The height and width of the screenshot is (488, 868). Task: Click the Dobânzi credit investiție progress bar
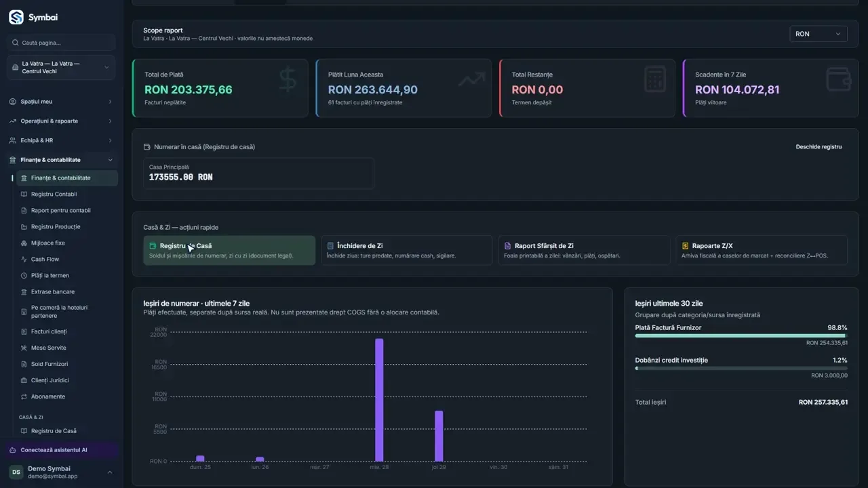741,368
